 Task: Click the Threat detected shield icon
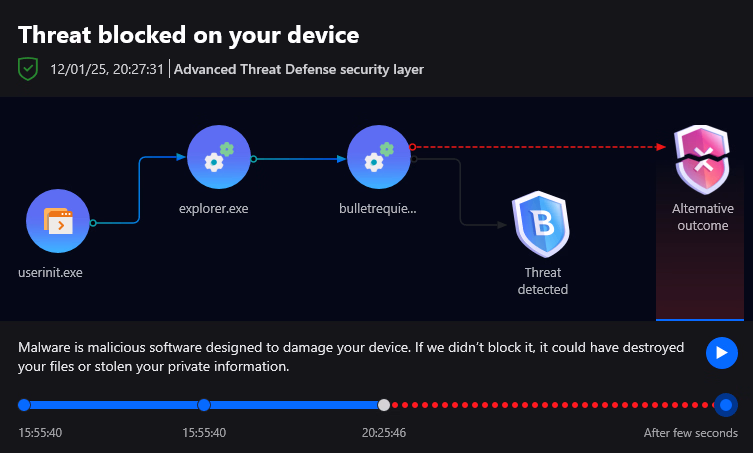[x=541, y=226]
